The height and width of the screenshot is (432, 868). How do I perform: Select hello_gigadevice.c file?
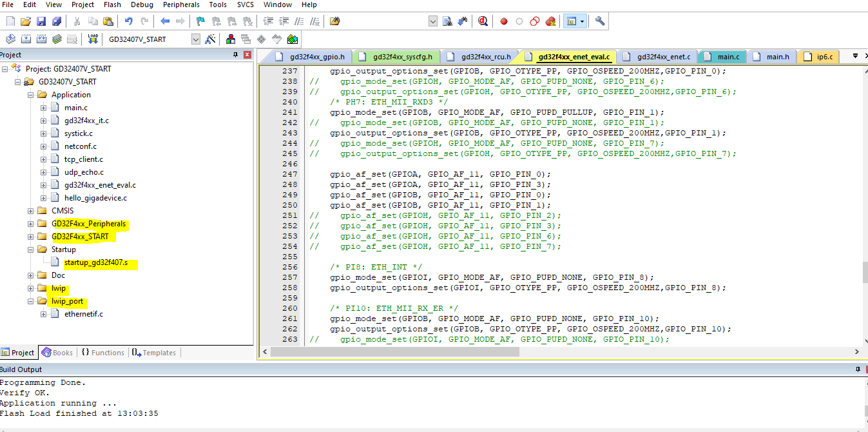tap(95, 198)
